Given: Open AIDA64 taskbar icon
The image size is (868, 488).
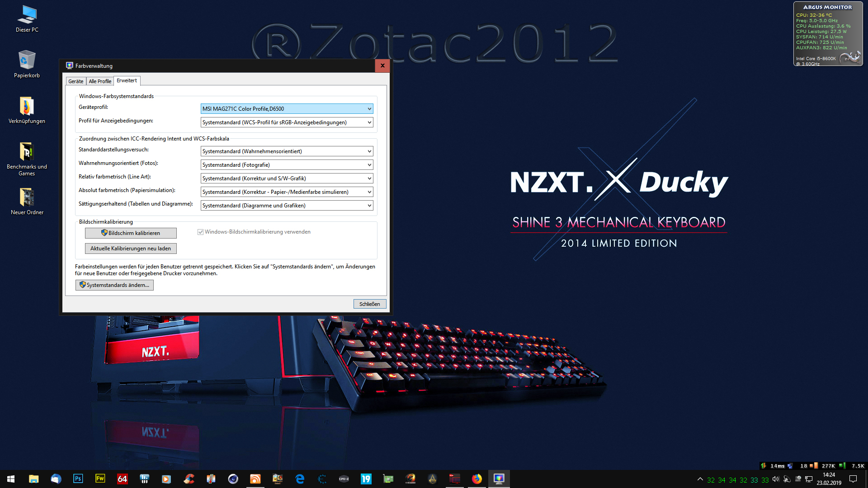Looking at the screenshot, I should [122, 479].
